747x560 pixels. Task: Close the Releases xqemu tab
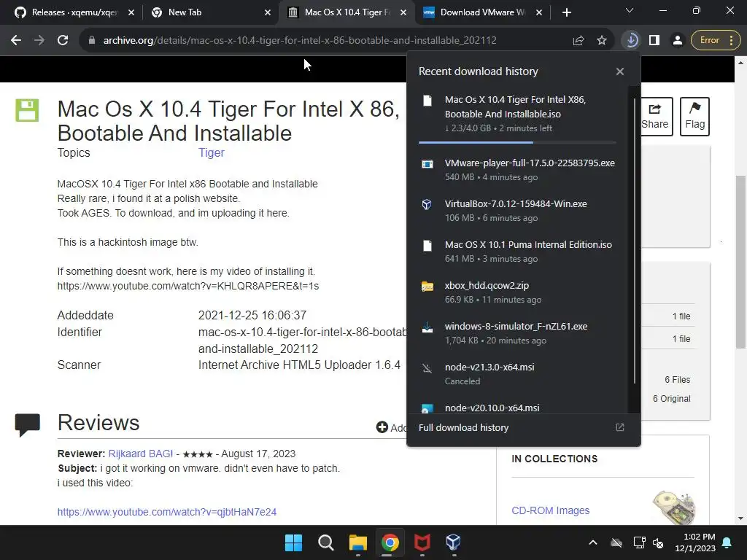[x=131, y=13]
